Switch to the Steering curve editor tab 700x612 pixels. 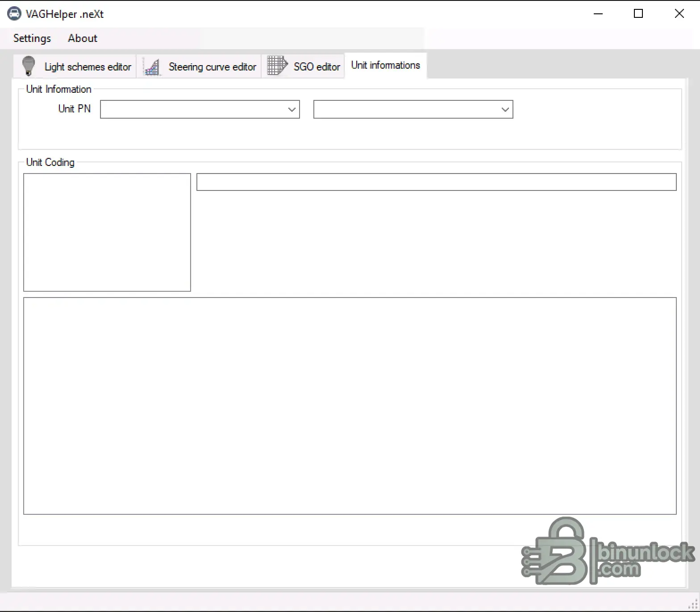coord(199,66)
